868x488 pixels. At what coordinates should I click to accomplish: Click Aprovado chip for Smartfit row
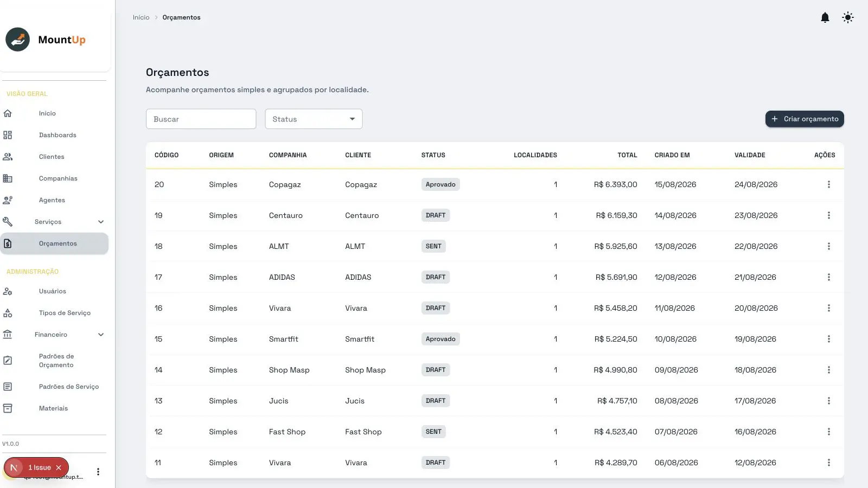(441, 339)
